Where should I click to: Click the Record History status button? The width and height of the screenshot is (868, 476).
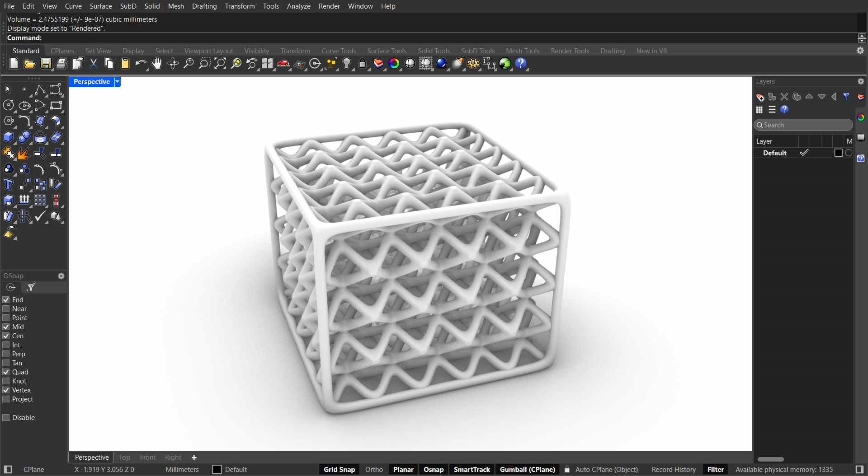point(673,470)
